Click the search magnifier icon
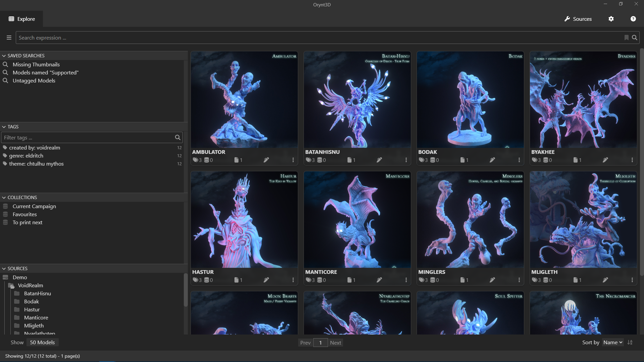 tap(634, 37)
